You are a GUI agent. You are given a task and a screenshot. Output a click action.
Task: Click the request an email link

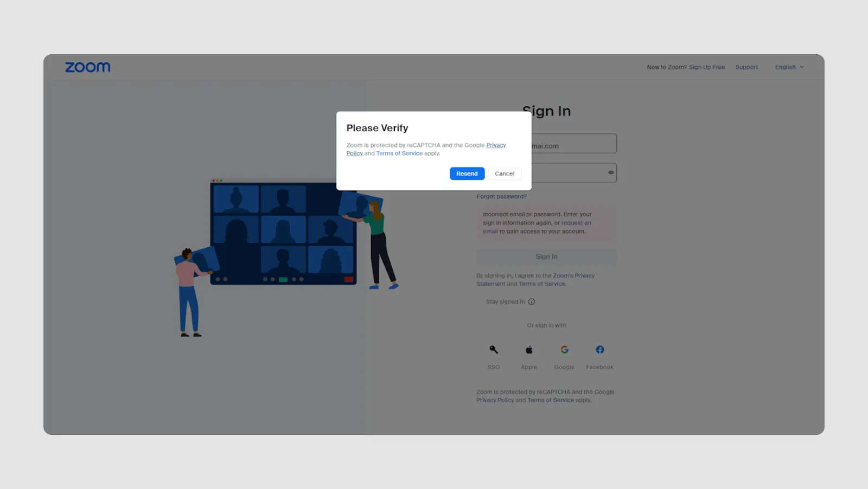click(576, 223)
